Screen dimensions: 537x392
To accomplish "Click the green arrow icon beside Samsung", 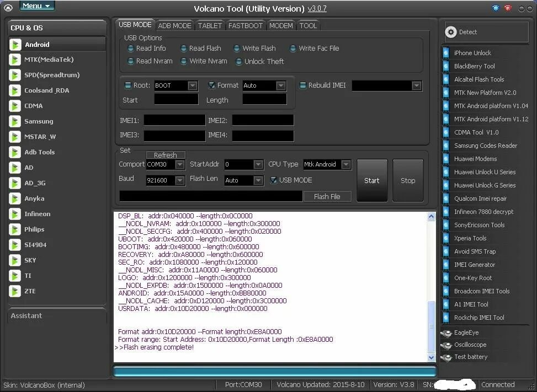I will (15, 121).
